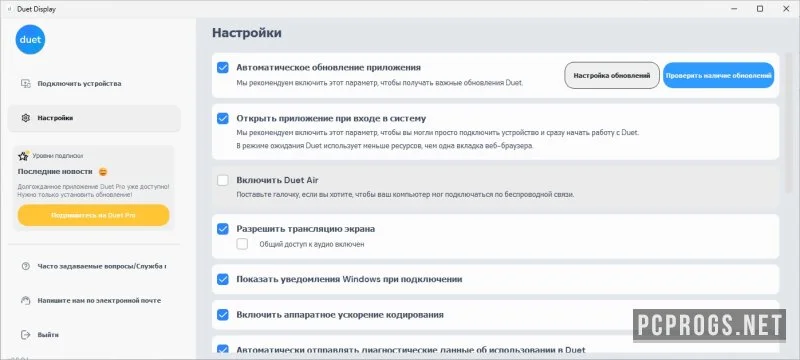Enable the Включить Duet Air checkbox
Screen dimensions: 800x360
222,180
